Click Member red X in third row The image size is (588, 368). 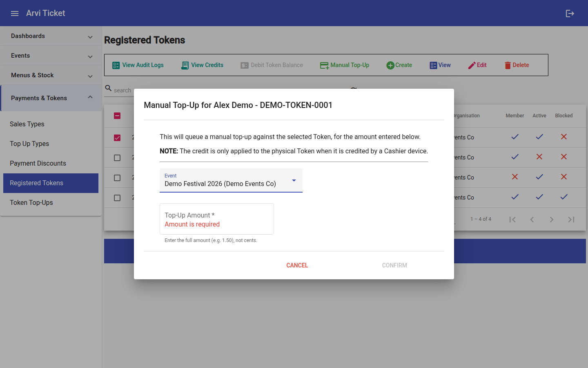tap(515, 177)
